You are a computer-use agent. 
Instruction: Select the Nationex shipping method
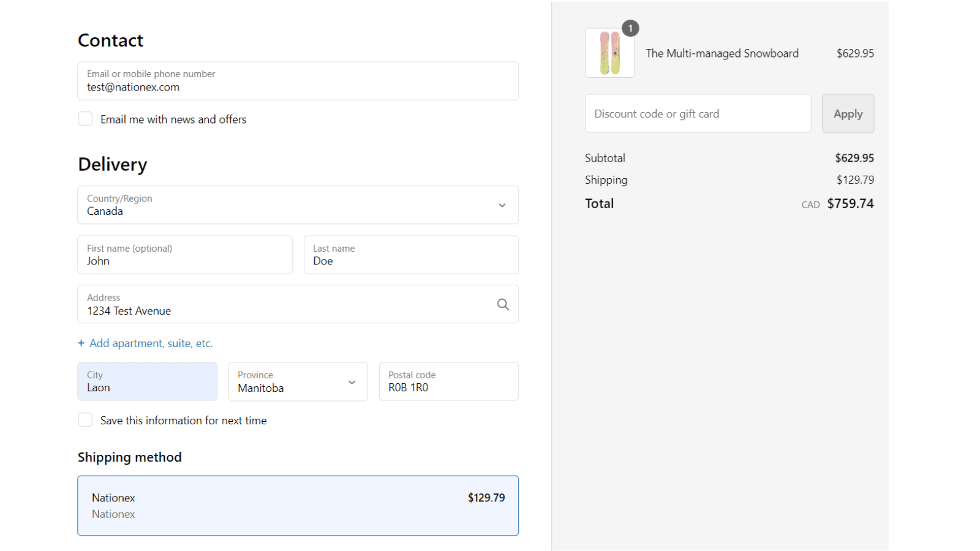pos(298,506)
